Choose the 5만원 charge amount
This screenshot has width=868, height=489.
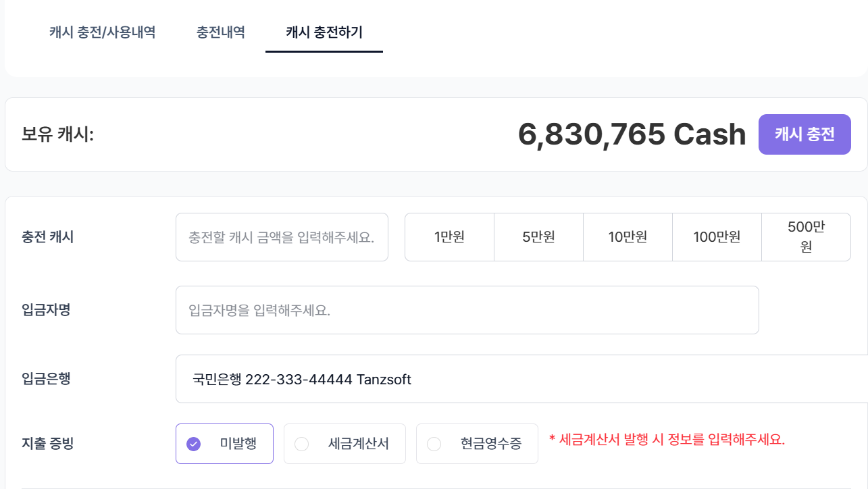(538, 236)
